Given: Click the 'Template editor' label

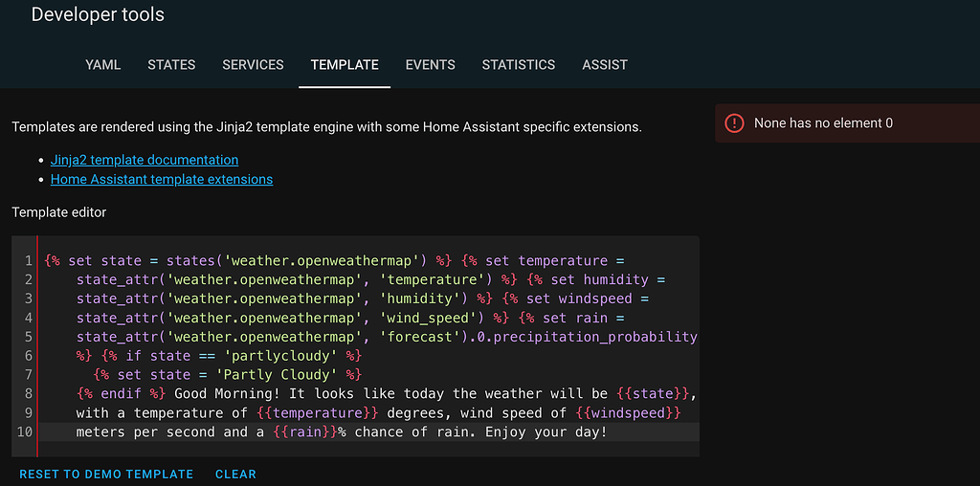Looking at the screenshot, I should (59, 211).
